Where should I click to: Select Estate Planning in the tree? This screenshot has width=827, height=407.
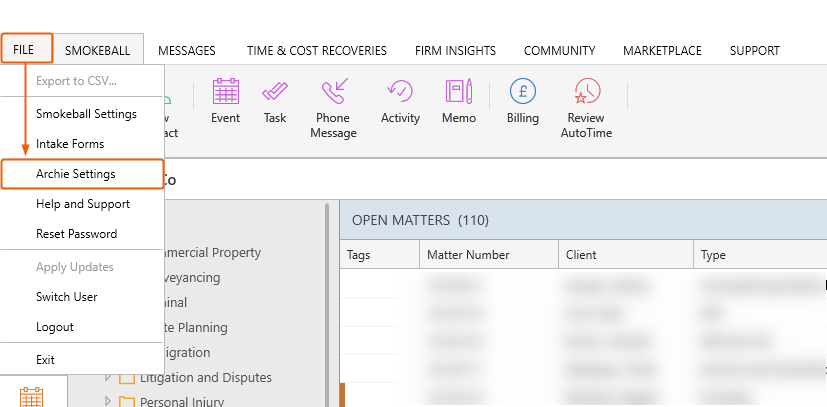(x=196, y=327)
